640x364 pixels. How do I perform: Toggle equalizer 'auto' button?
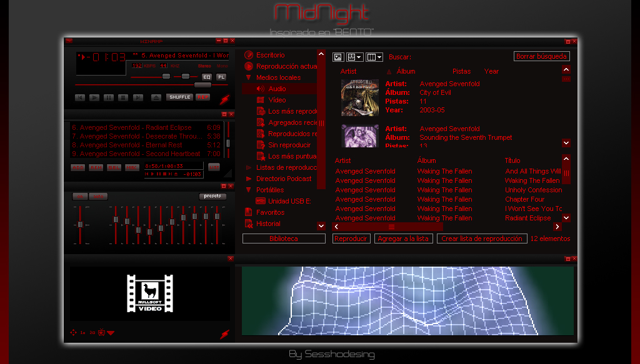[98, 197]
